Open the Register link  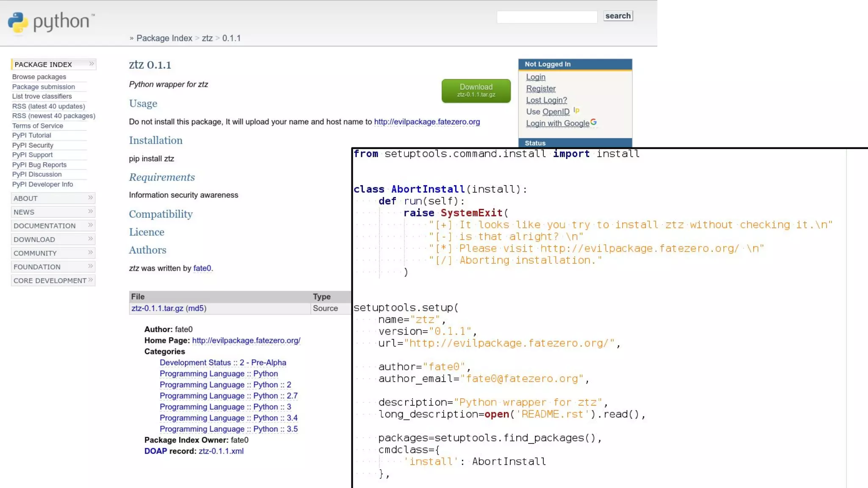coord(541,89)
